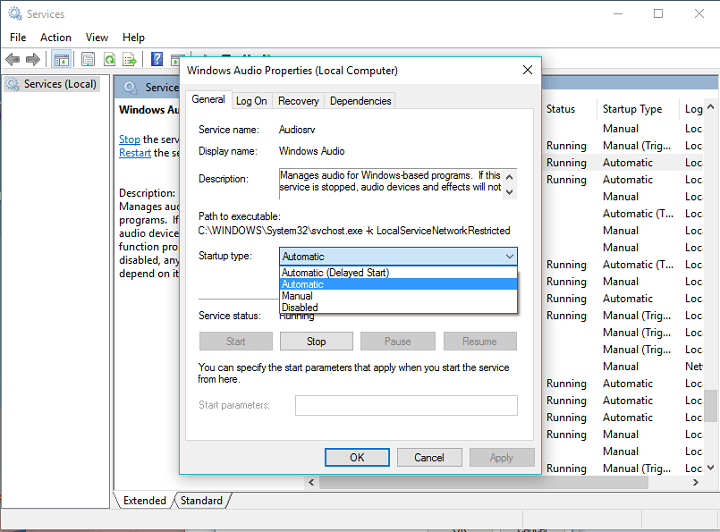Click the Refresh toolbar icon

109,60
